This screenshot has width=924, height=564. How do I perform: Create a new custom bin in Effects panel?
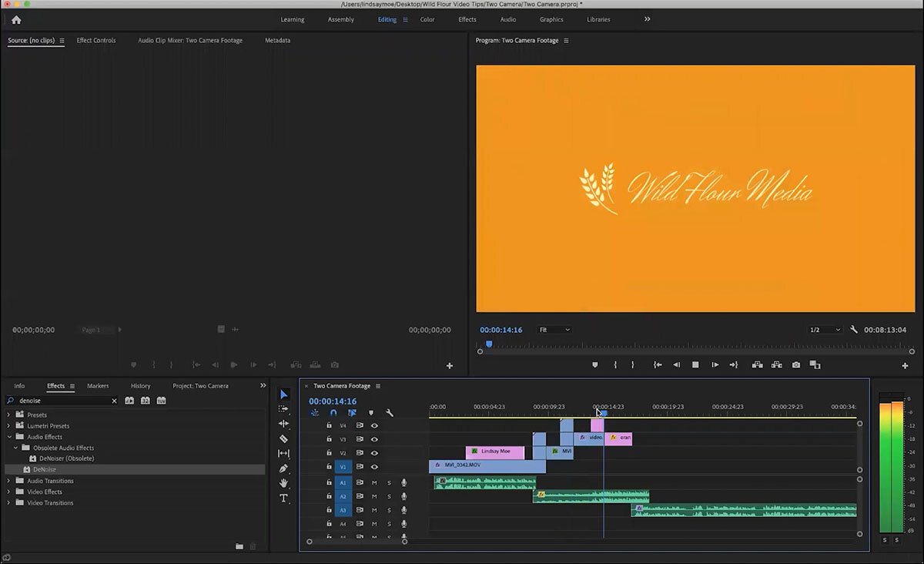coord(239,546)
